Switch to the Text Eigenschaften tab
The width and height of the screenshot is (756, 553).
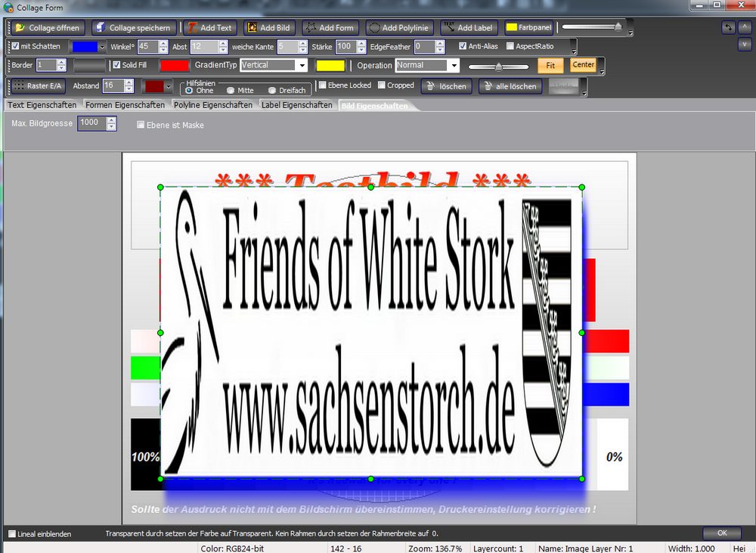[42, 104]
